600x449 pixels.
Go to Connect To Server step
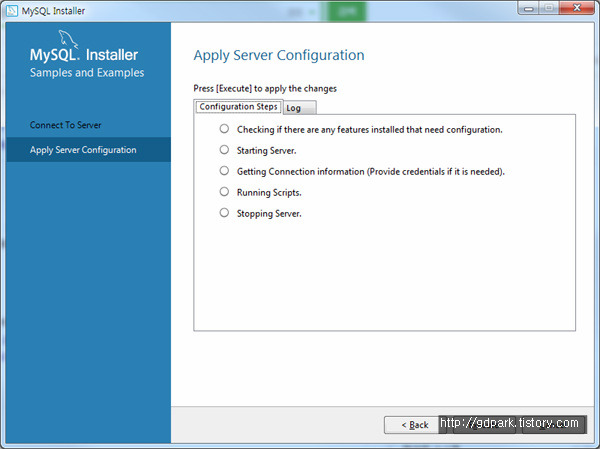[65, 125]
